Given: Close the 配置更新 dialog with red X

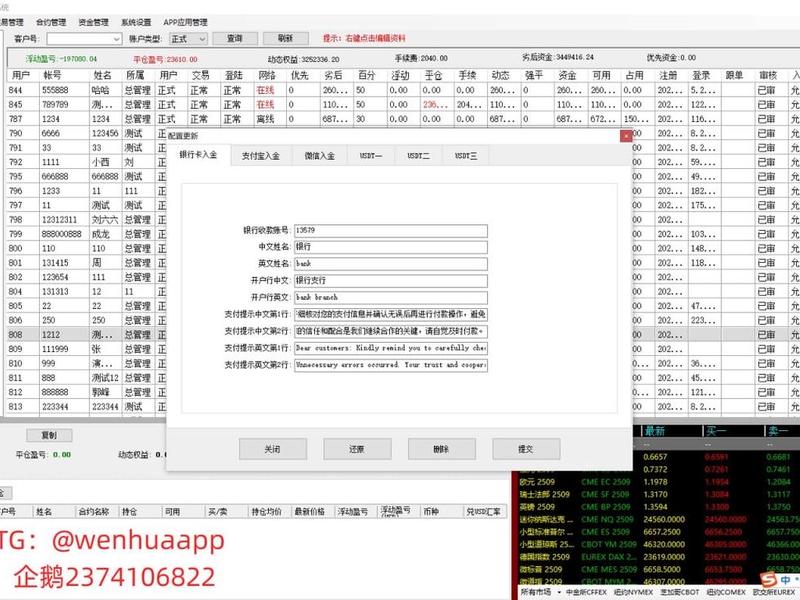Looking at the screenshot, I should click(x=626, y=136).
